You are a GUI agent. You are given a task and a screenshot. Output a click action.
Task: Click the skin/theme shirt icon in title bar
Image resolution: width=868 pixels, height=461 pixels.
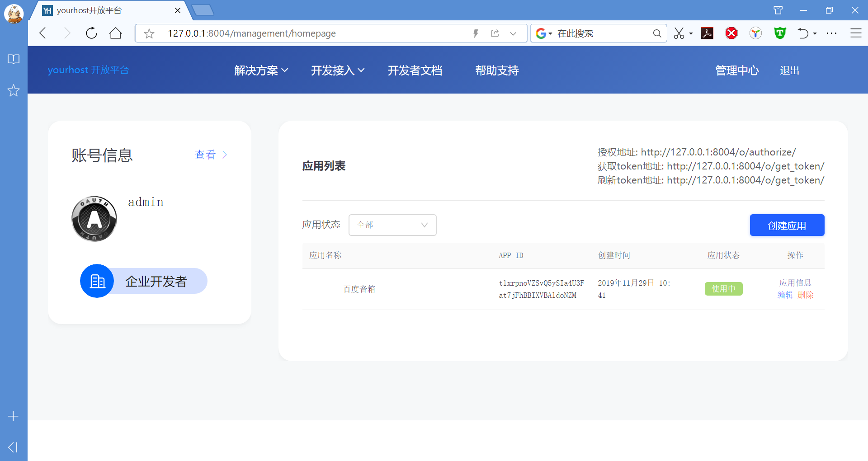pos(778,10)
